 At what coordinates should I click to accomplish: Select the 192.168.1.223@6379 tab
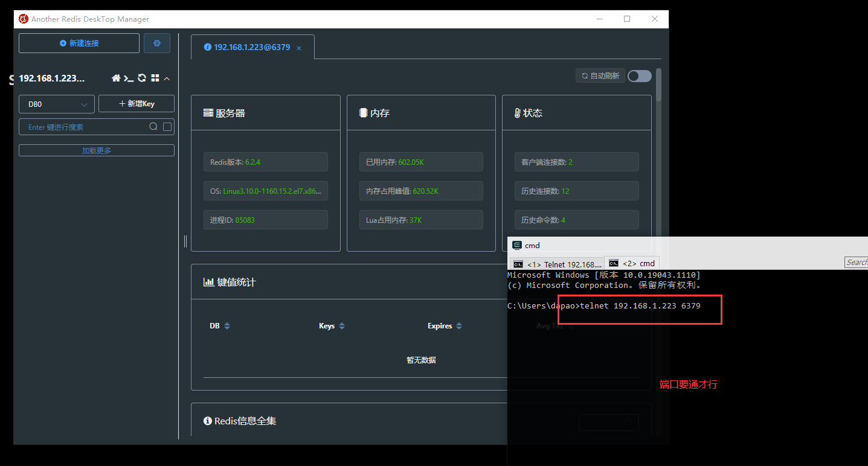pyautogui.click(x=252, y=47)
